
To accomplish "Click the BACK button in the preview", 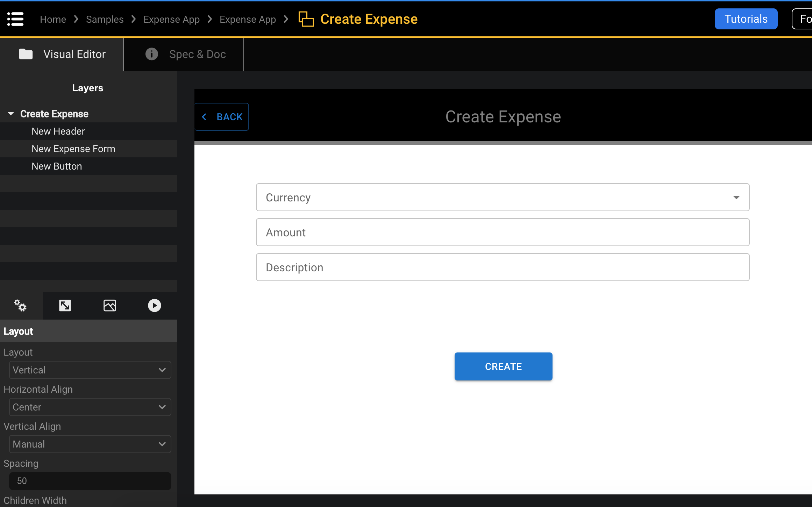I will coord(222,116).
